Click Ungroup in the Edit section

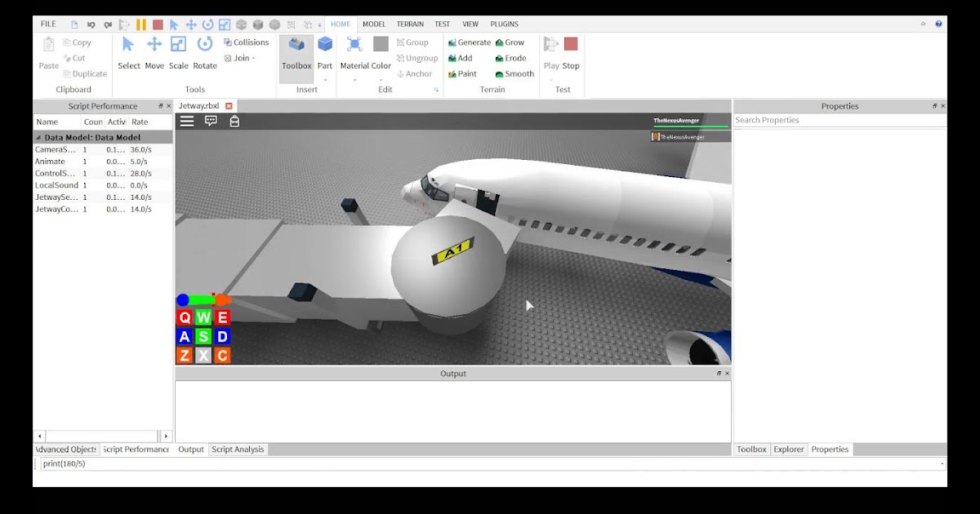[417, 58]
